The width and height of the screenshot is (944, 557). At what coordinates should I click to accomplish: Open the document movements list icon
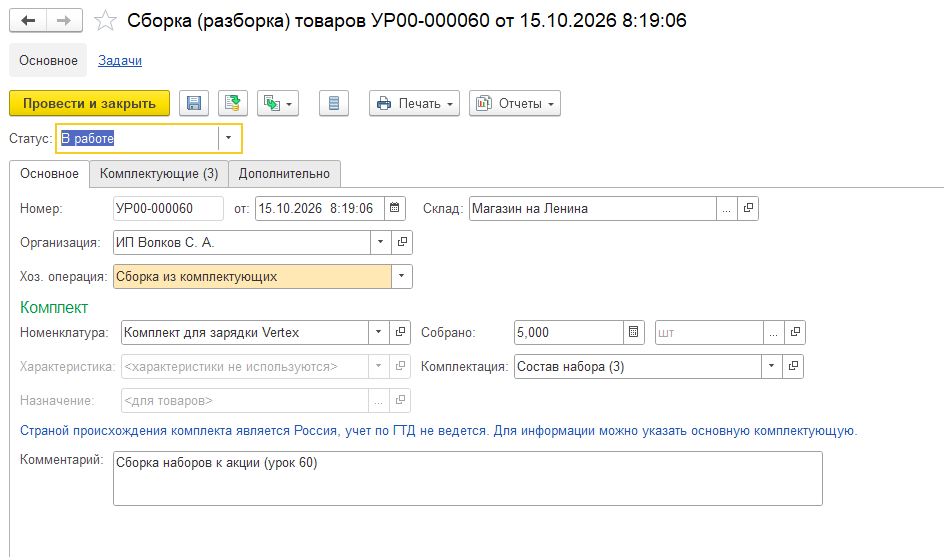click(x=334, y=103)
